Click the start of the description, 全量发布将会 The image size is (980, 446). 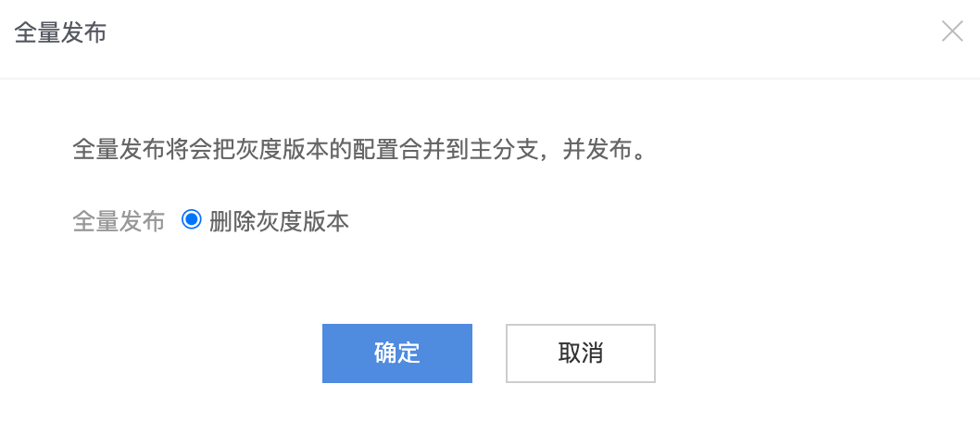pos(142,151)
